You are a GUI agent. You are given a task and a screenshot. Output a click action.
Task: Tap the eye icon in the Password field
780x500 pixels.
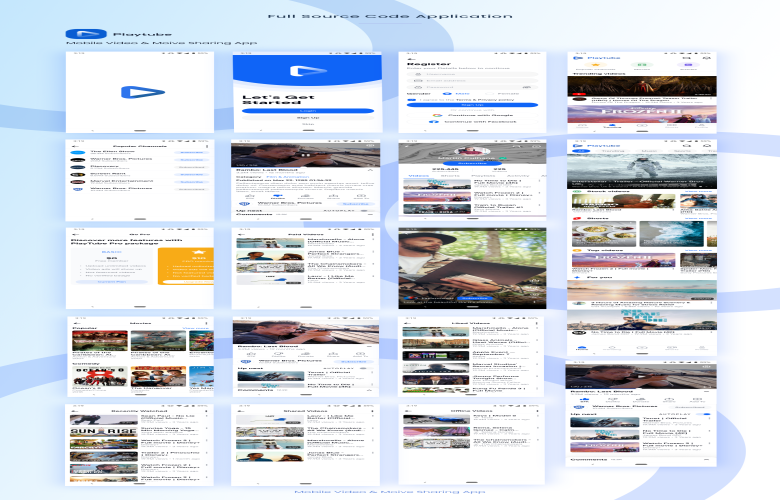[x=526, y=87]
